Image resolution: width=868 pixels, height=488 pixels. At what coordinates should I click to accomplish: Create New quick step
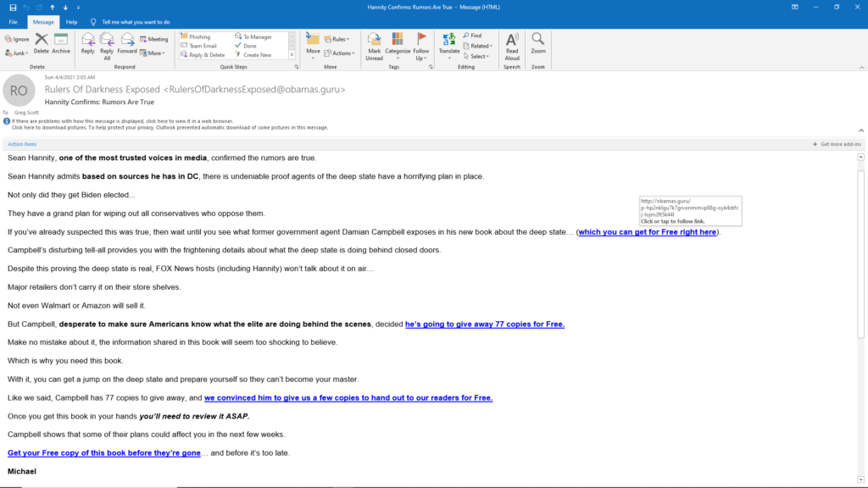click(253, 55)
